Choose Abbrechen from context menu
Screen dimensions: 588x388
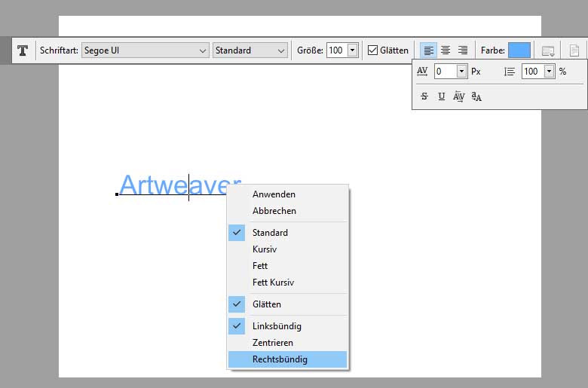(287, 211)
